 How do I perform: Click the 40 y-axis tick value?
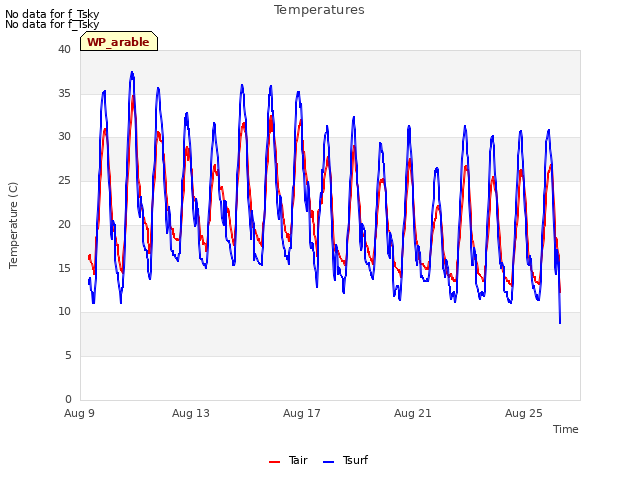click(x=64, y=49)
